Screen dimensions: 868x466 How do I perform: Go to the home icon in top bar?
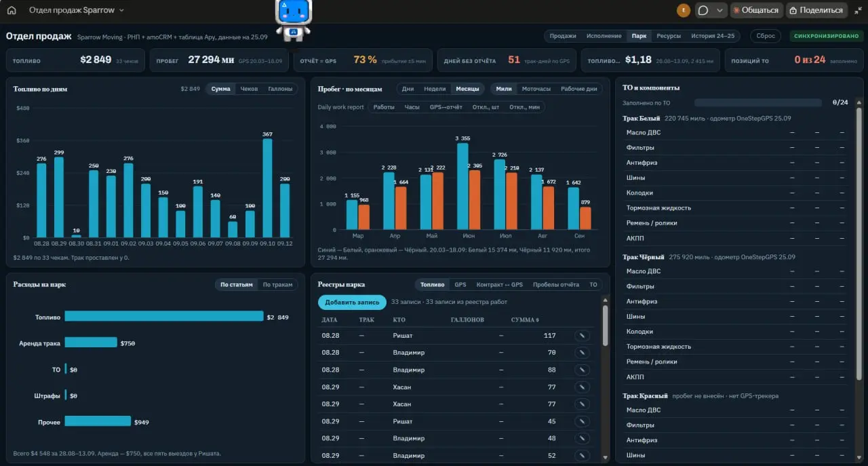tap(12, 10)
